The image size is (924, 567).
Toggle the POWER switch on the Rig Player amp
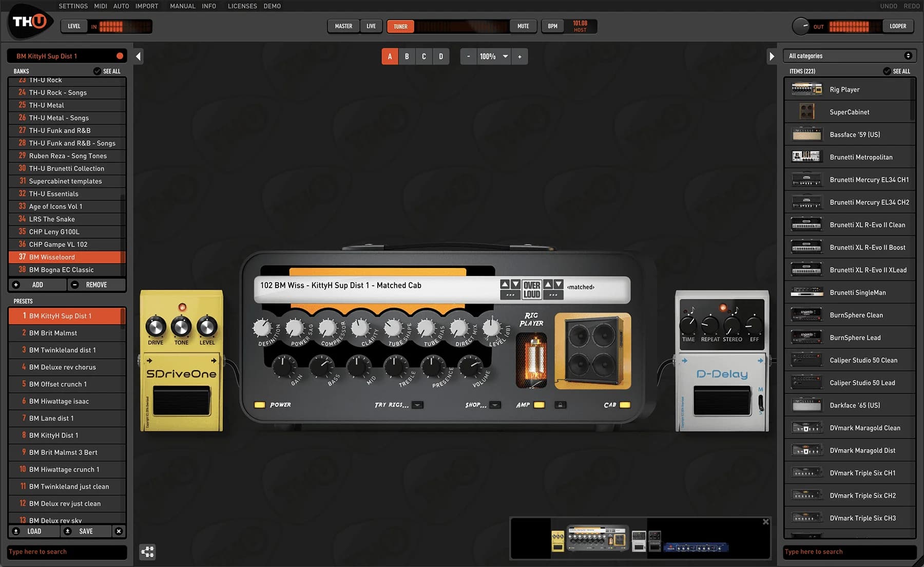pyautogui.click(x=260, y=405)
